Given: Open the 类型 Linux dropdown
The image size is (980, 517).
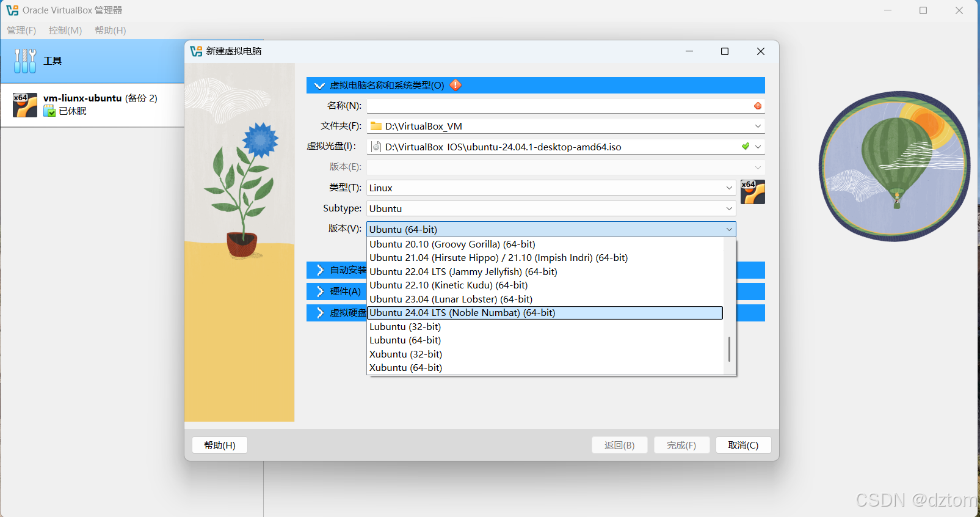Looking at the screenshot, I should click(551, 188).
